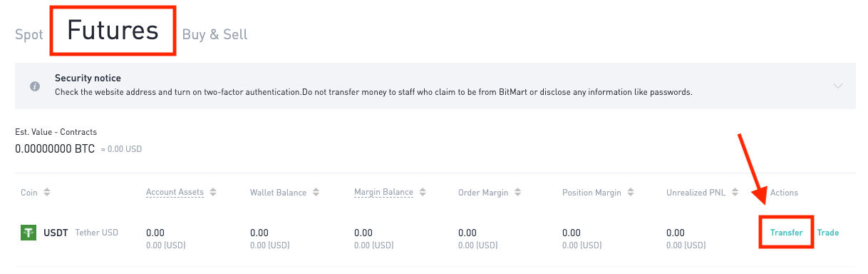This screenshot has height=274, width=868.
Task: Sort by Wallet Balance arrows icon
Action: click(x=316, y=193)
